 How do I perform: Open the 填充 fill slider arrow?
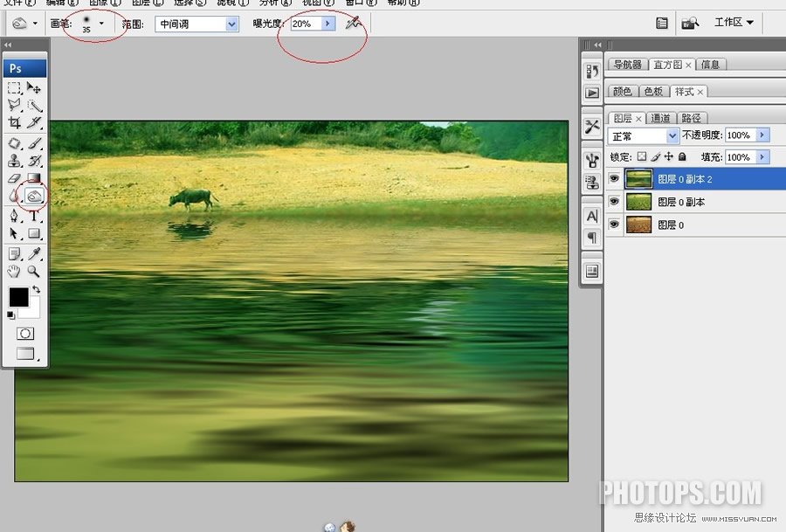pos(762,157)
